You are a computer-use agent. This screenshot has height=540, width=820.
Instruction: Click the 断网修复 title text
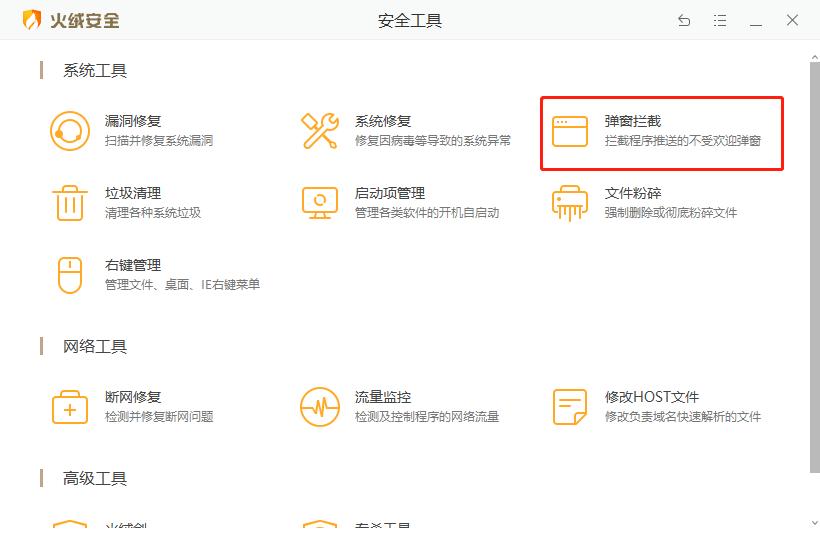(133, 397)
